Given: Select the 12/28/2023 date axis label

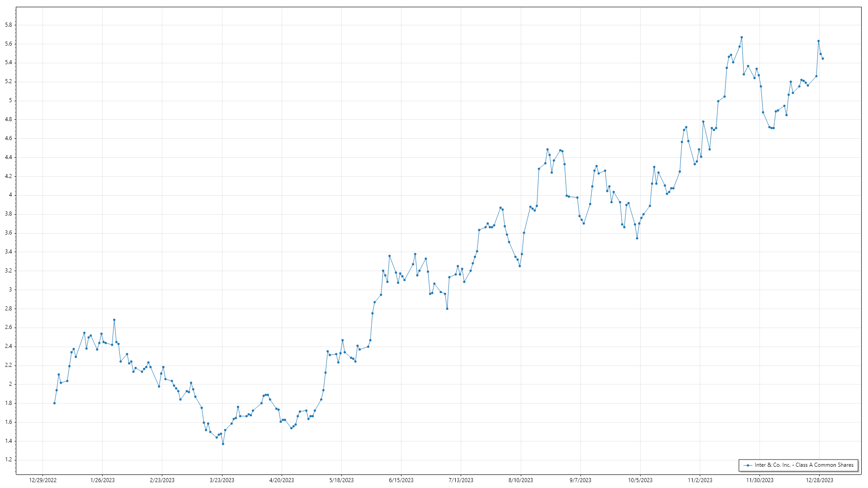Looking at the screenshot, I should 819,480.
